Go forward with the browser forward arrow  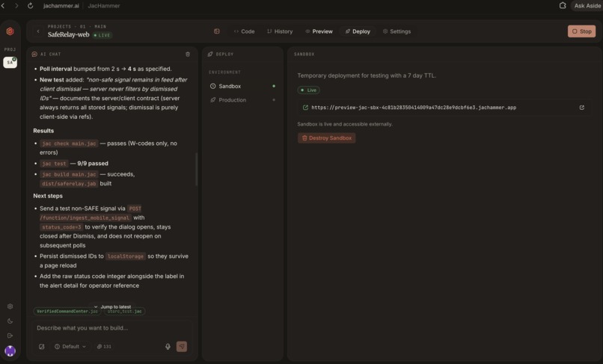tap(16, 6)
